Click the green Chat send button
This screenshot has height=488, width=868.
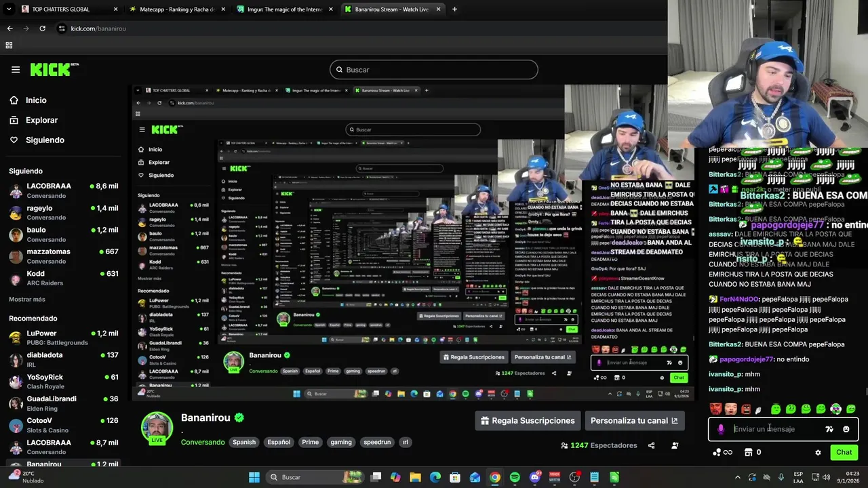click(x=844, y=452)
